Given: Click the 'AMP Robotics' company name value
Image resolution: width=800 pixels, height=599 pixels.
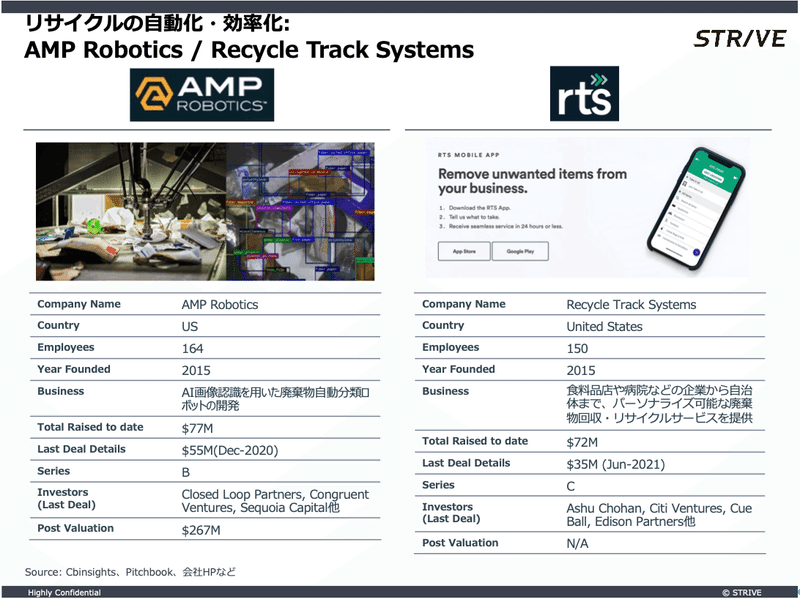Looking at the screenshot, I should click(220, 305).
